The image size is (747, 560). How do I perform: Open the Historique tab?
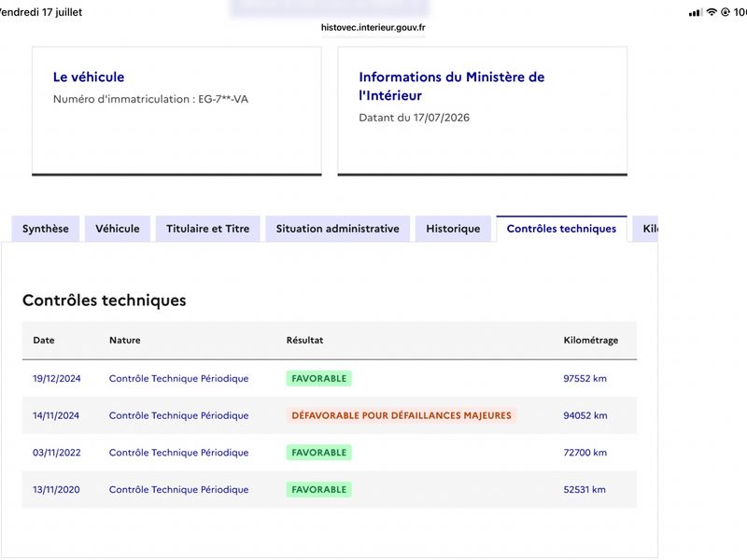(453, 229)
